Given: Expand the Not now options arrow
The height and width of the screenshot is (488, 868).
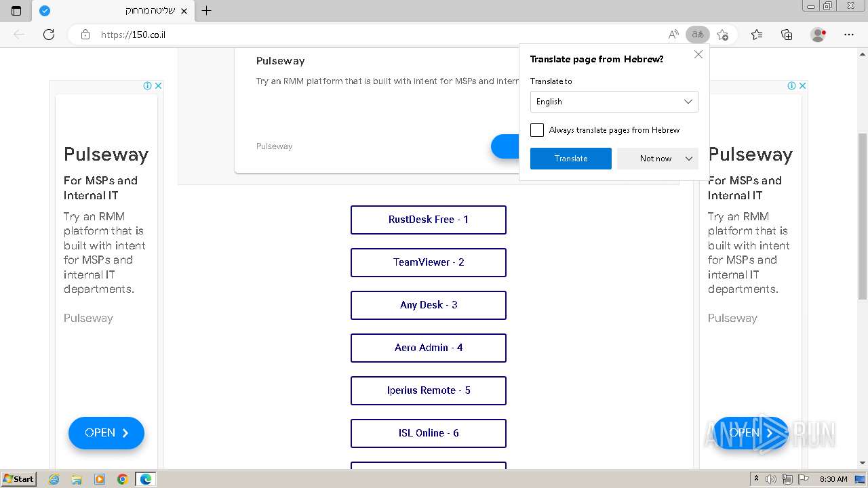Looking at the screenshot, I should [689, 159].
